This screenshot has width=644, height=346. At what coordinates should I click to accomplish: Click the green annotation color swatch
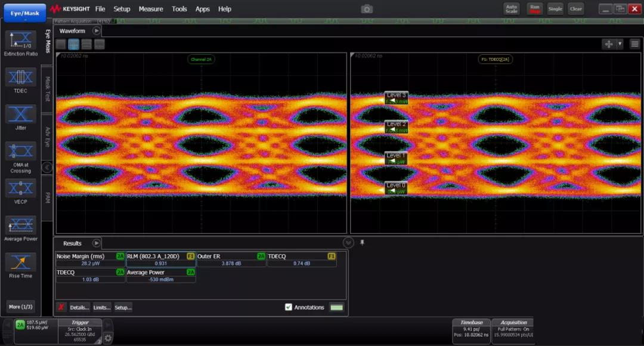click(337, 307)
